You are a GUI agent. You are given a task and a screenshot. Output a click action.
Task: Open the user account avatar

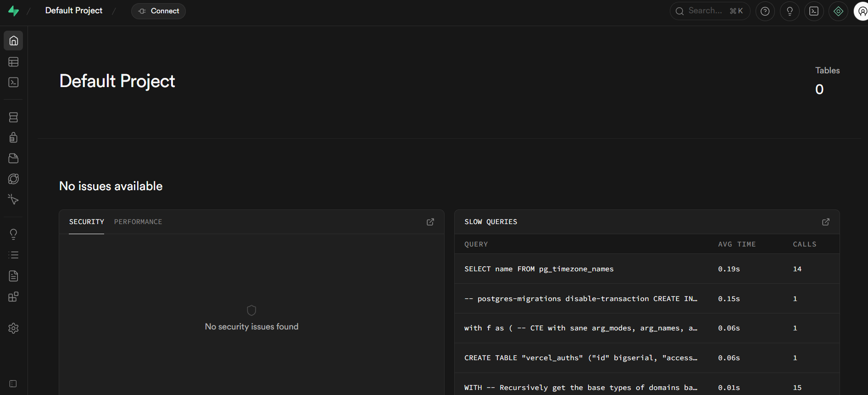(861, 11)
